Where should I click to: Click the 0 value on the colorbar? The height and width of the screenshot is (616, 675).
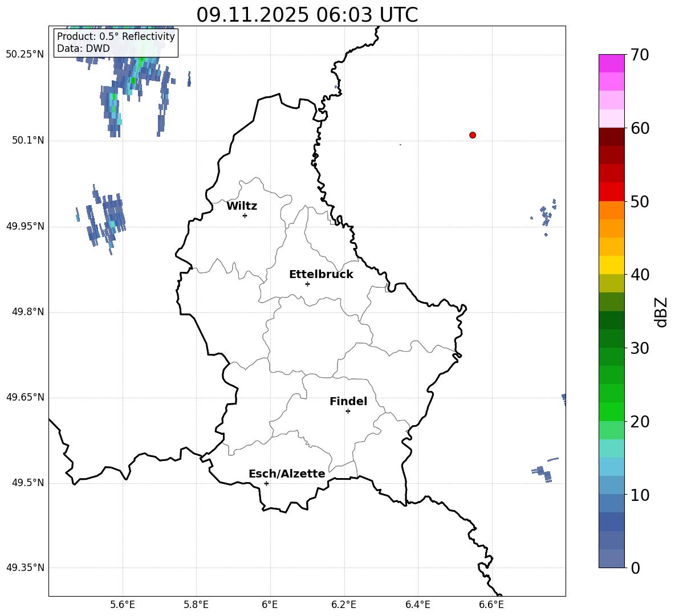coord(635,568)
